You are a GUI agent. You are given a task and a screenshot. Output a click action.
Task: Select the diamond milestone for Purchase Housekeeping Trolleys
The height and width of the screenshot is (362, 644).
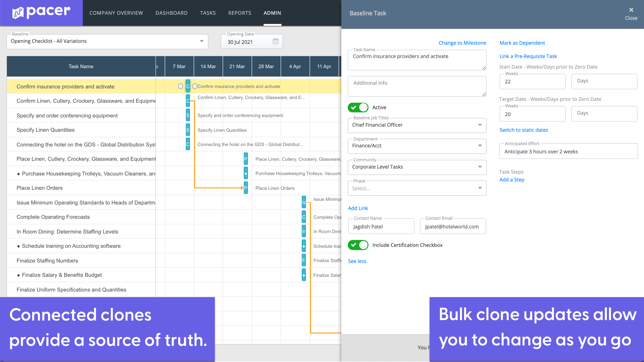246,173
